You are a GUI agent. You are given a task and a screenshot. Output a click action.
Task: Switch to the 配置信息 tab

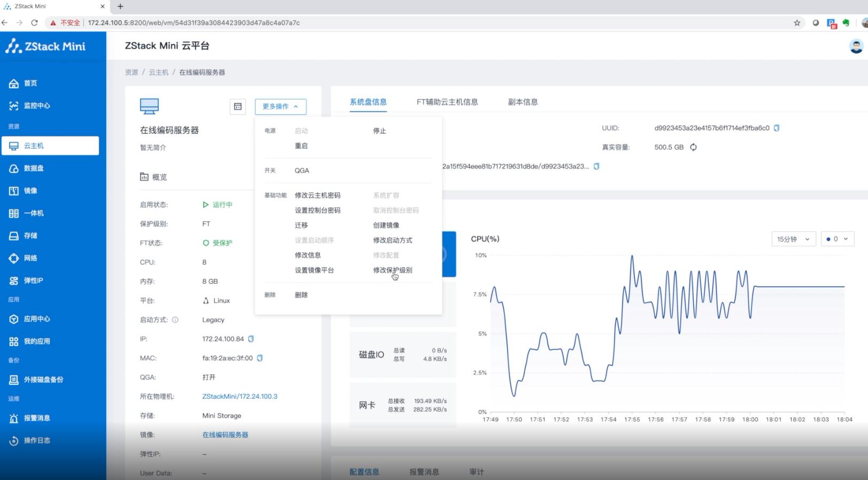[x=365, y=472]
